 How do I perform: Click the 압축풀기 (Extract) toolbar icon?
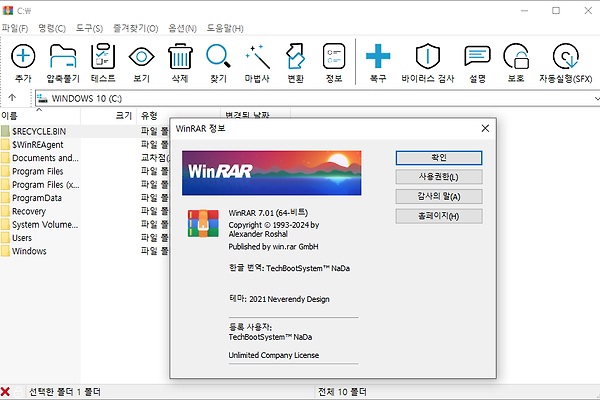[63, 57]
